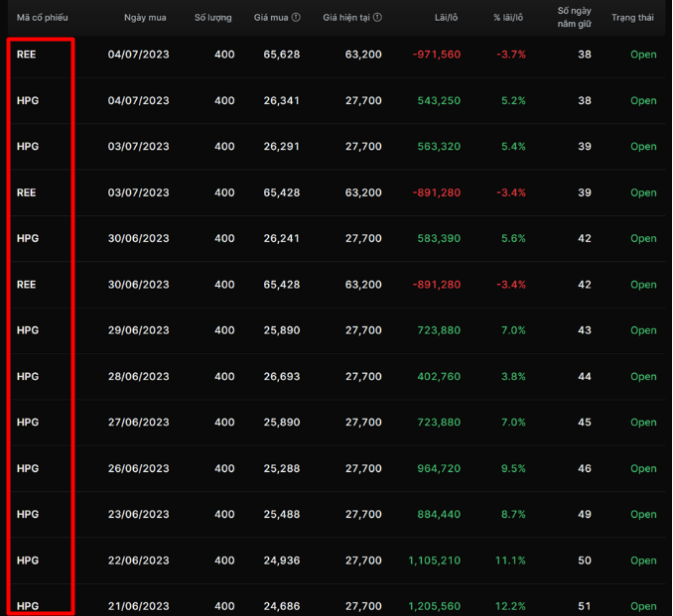Select purchase price 26,693
Screen dimensions: 673x616
(x=282, y=376)
